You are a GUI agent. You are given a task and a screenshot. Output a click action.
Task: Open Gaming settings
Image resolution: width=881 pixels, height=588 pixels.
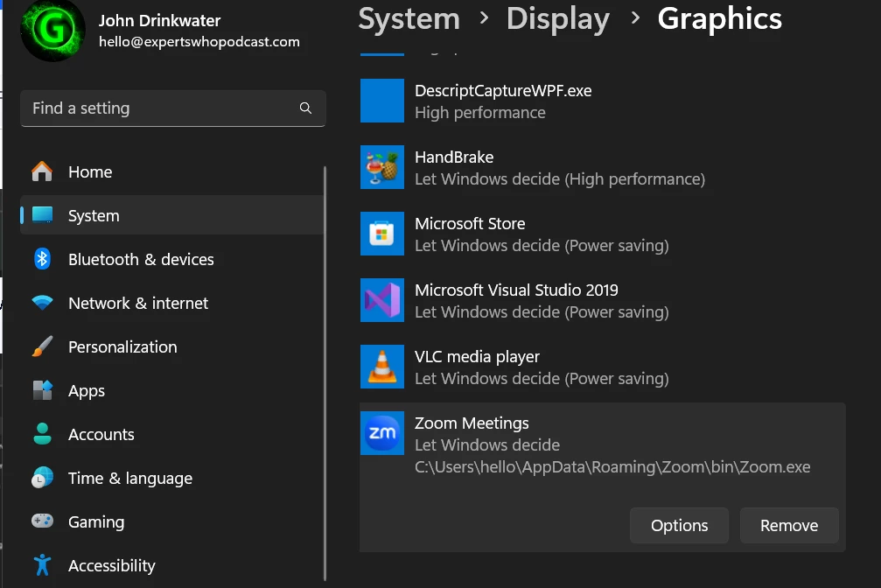[172, 521]
